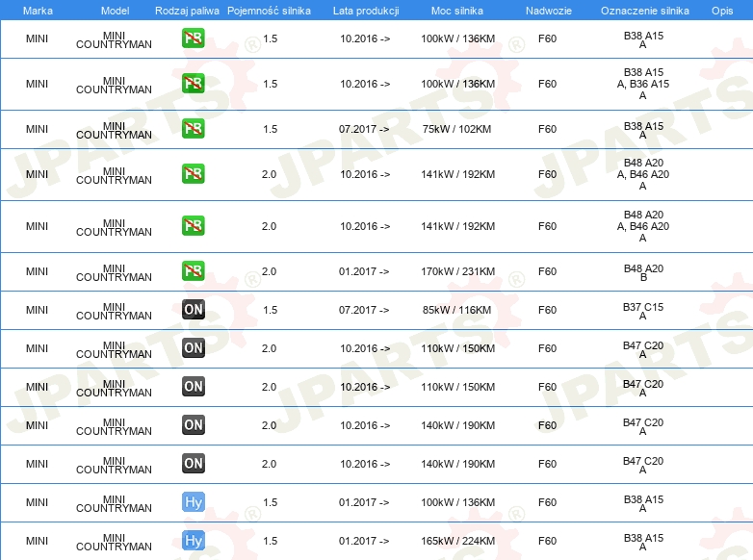Click MINI COUNTRYMAN model in the 75kW row
The image size is (753, 560).
[x=114, y=131]
